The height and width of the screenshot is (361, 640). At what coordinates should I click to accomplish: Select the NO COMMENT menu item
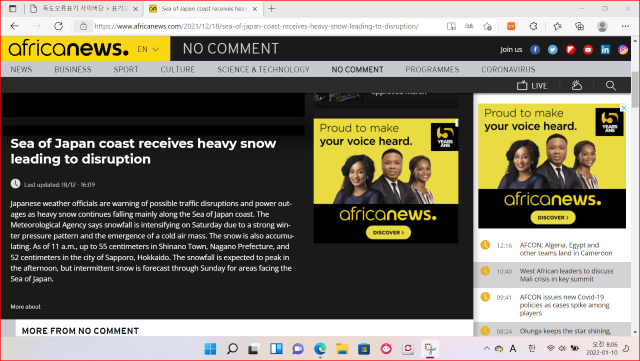[x=357, y=69]
